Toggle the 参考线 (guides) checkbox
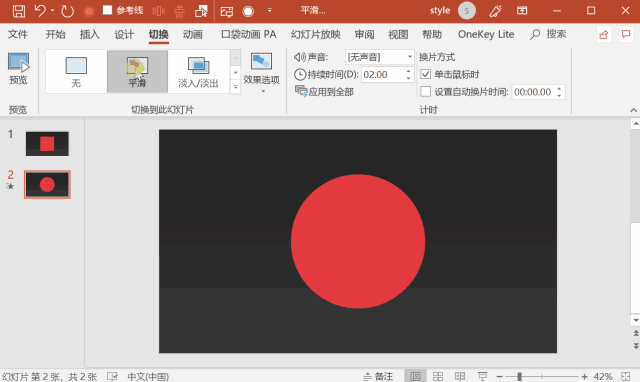This screenshot has height=382, width=640. pyautogui.click(x=107, y=10)
